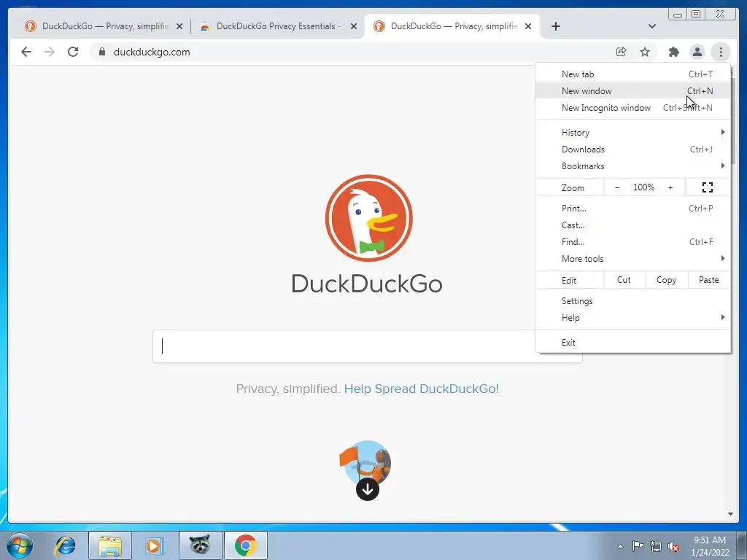Go back with the browser back arrow
Screen dimensions: 747x560
tap(26, 52)
